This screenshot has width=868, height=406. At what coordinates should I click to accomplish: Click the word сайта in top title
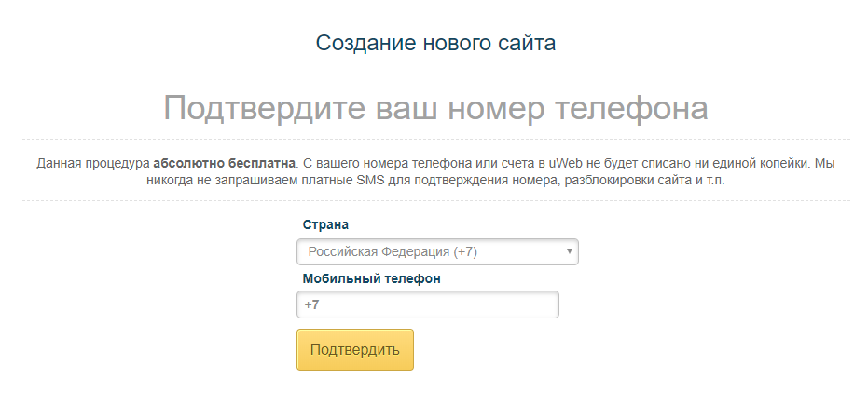[x=528, y=43]
